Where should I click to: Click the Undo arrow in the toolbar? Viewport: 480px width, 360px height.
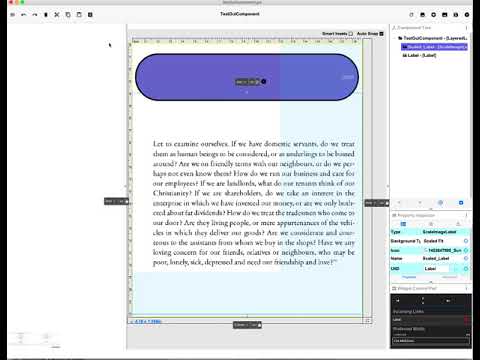[x=24, y=15]
